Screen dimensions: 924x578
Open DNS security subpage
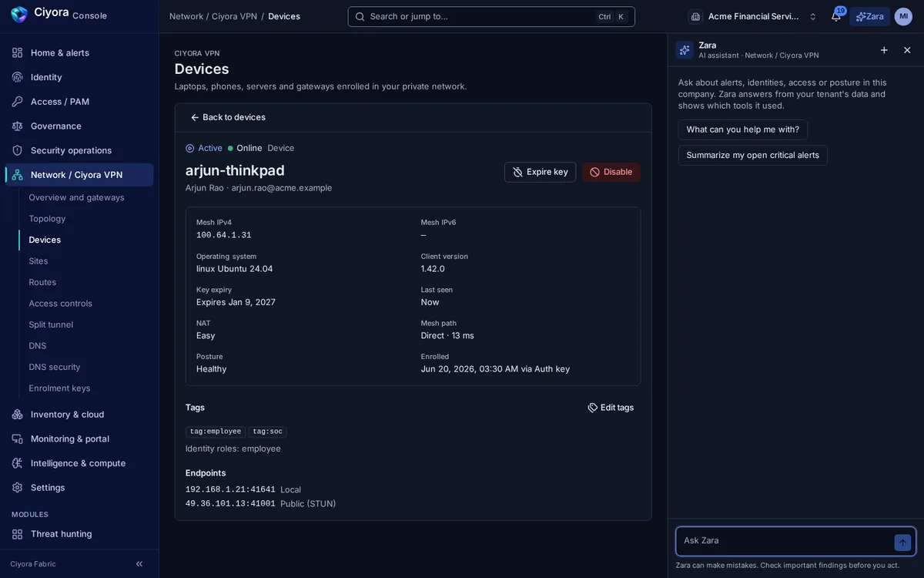tap(85, 367)
